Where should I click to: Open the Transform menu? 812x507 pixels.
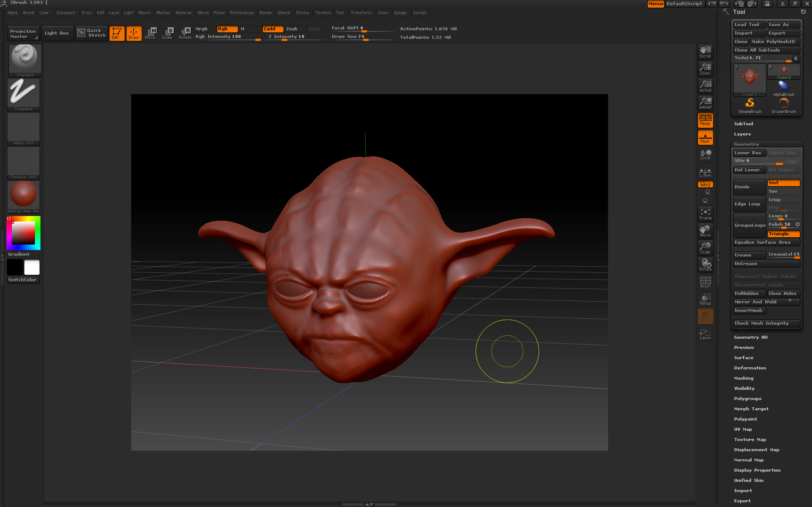(x=361, y=13)
